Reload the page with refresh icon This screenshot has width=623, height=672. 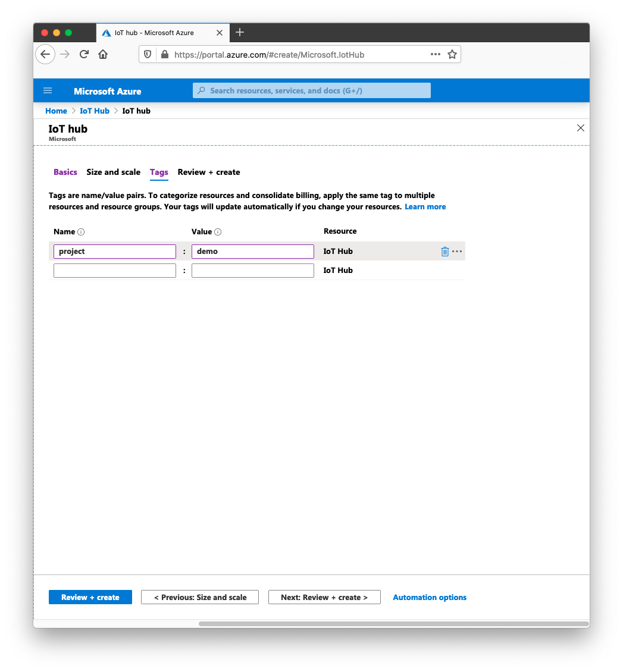coord(84,55)
